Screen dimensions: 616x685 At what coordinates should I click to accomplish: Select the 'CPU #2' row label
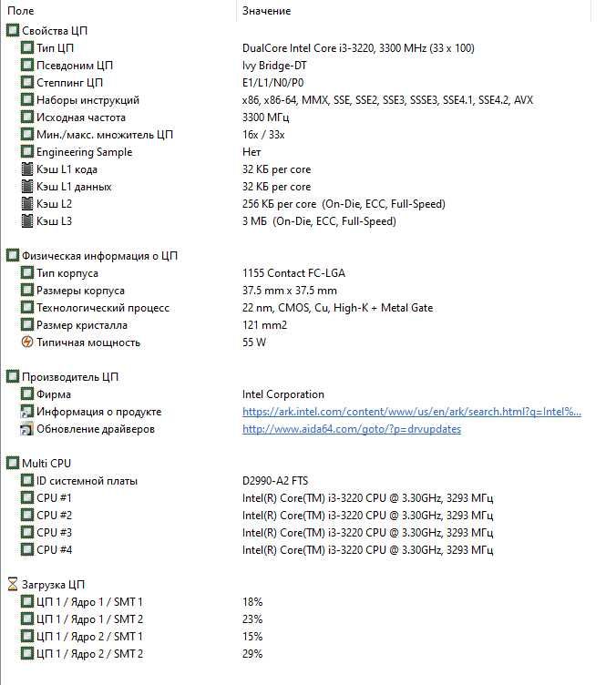pyautogui.click(x=54, y=516)
